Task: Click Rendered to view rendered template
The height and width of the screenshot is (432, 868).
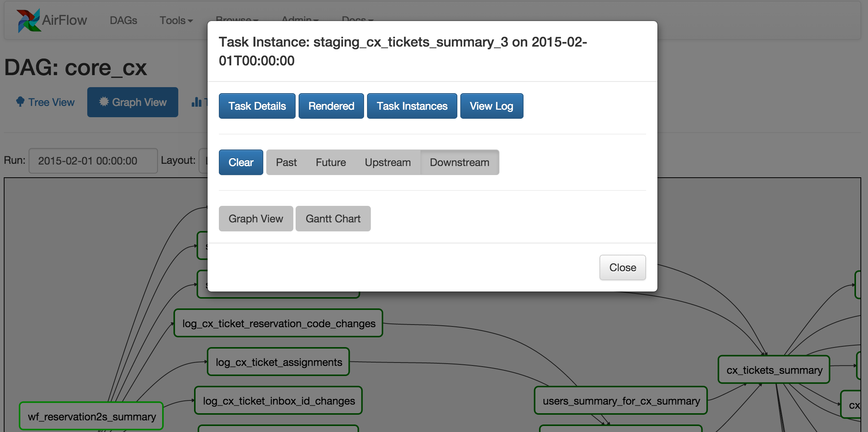Action: (331, 106)
